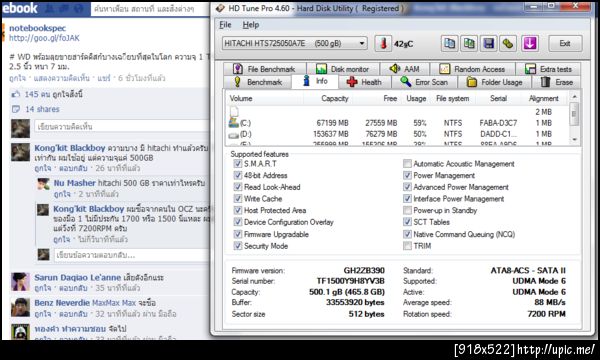Open Benz Neverdie's profile link
This screenshot has height=360, width=600.
click(62, 303)
